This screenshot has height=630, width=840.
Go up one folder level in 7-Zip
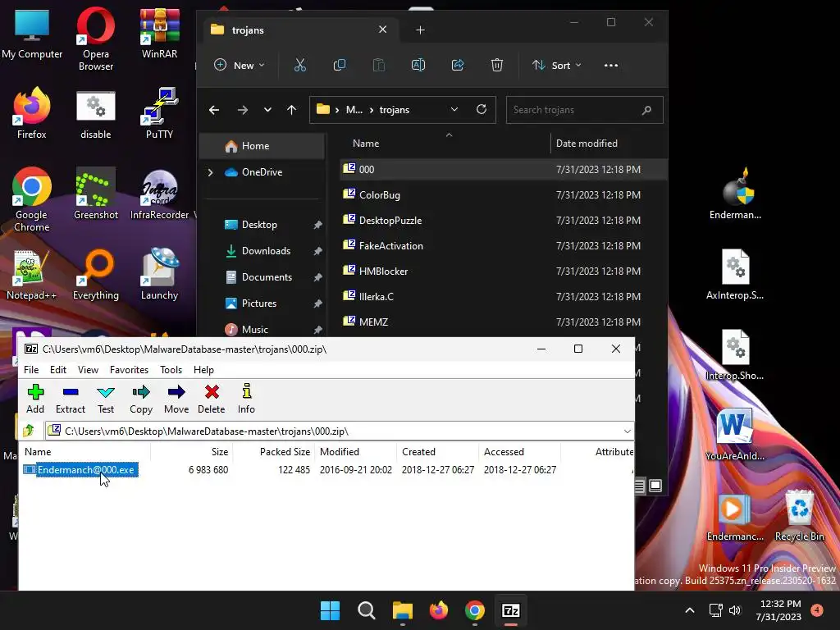tap(29, 431)
